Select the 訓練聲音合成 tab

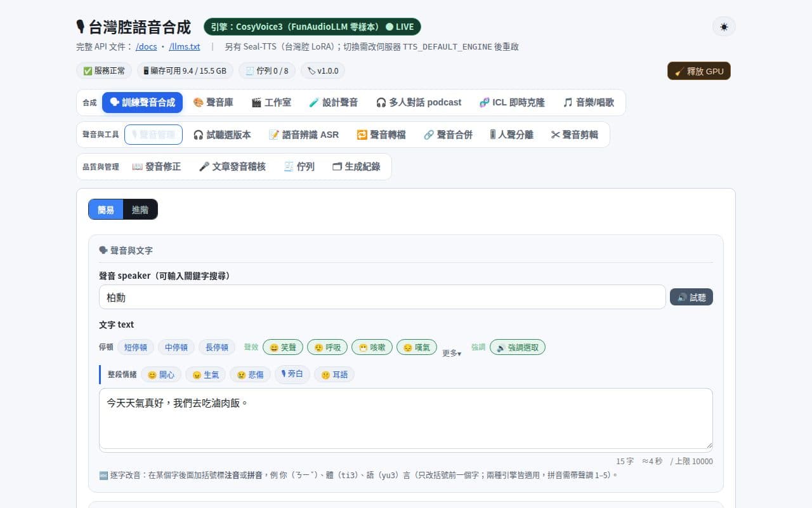click(143, 102)
